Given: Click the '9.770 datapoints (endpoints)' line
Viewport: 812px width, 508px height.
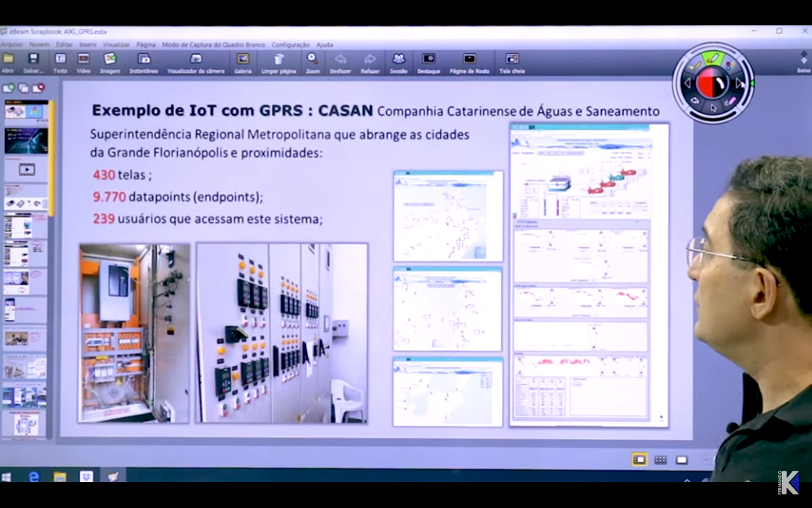Looking at the screenshot, I should tap(178, 197).
